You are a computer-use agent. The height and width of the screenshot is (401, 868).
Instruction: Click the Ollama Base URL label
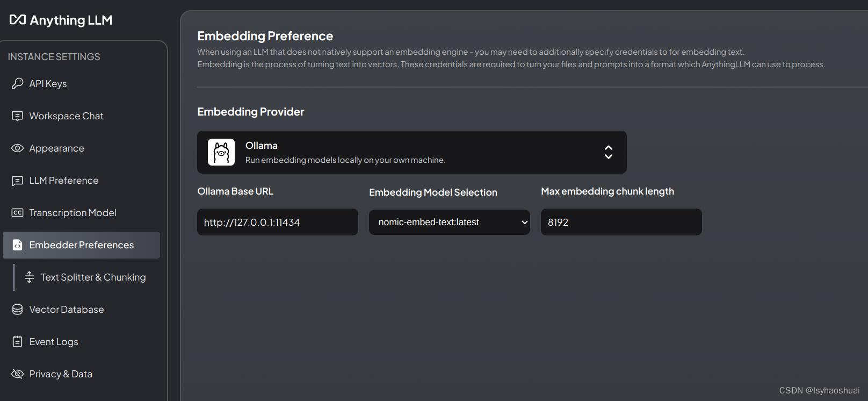point(235,191)
